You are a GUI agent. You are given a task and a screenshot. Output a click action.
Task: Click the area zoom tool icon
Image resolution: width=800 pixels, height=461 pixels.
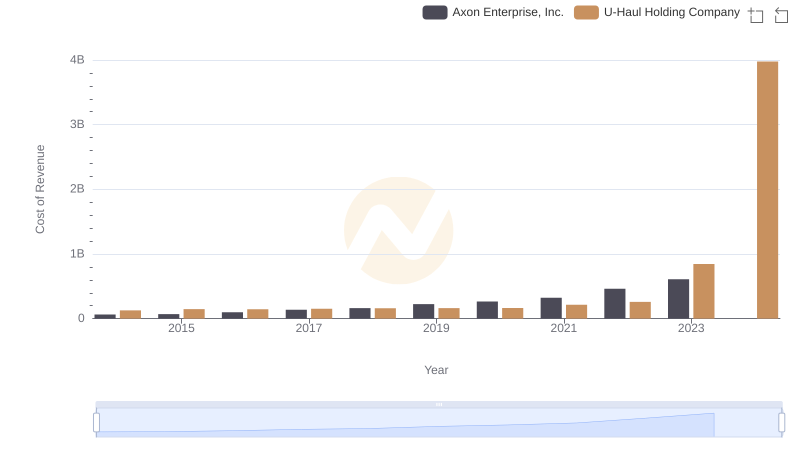pyautogui.click(x=756, y=15)
